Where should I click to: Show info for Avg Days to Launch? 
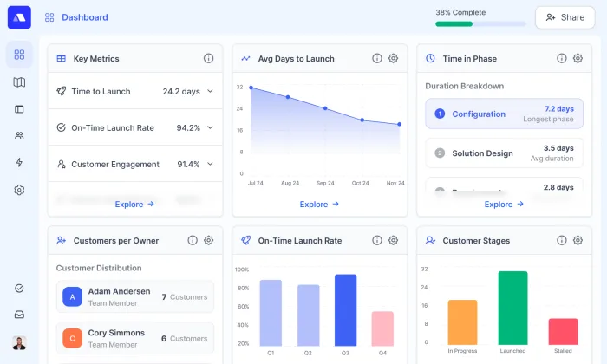pos(377,58)
